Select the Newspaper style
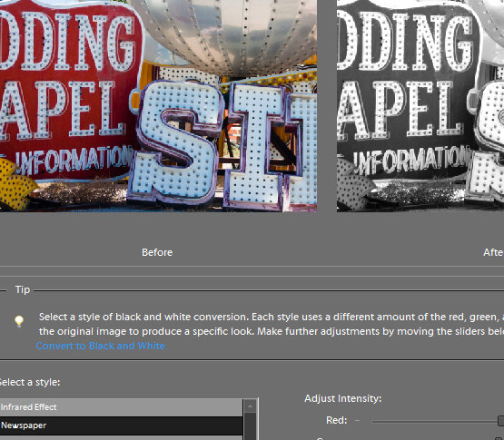Image resolution: width=504 pixels, height=440 pixels. tap(121, 425)
